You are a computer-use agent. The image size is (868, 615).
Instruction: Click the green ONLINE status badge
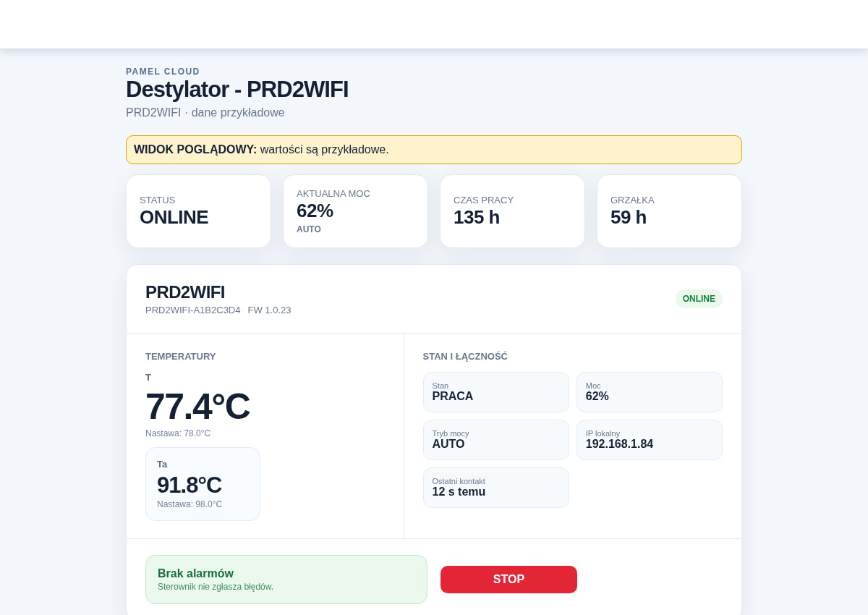pyautogui.click(x=699, y=299)
